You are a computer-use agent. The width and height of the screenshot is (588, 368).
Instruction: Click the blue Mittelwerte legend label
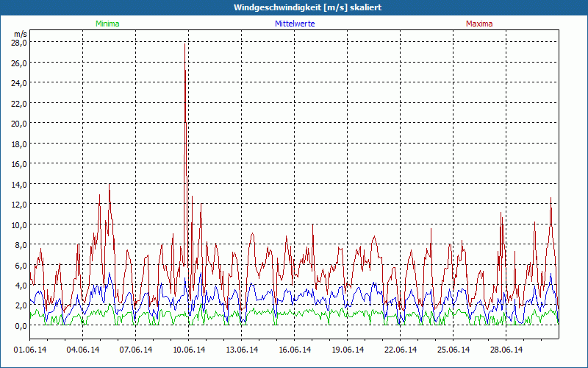pos(294,24)
